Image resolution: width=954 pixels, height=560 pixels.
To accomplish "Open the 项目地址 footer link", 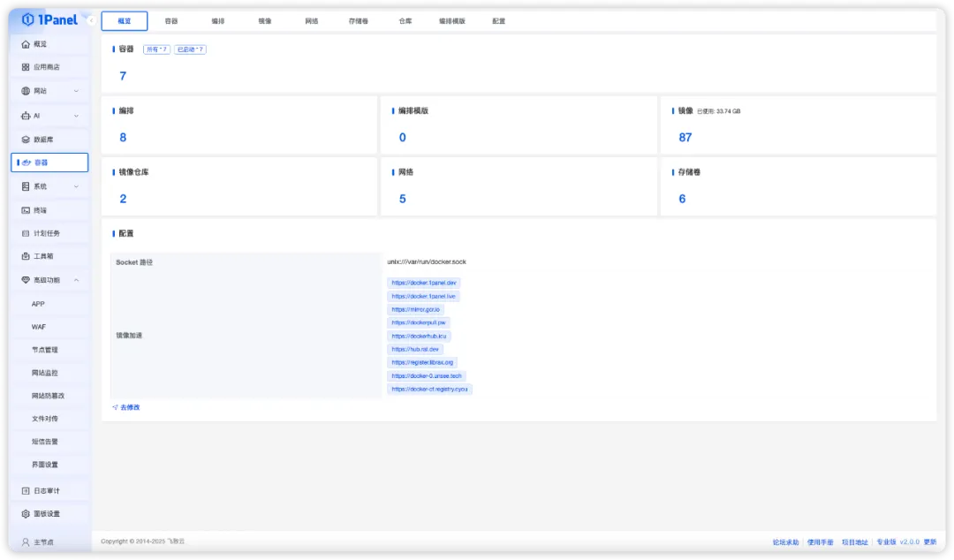I will click(855, 541).
